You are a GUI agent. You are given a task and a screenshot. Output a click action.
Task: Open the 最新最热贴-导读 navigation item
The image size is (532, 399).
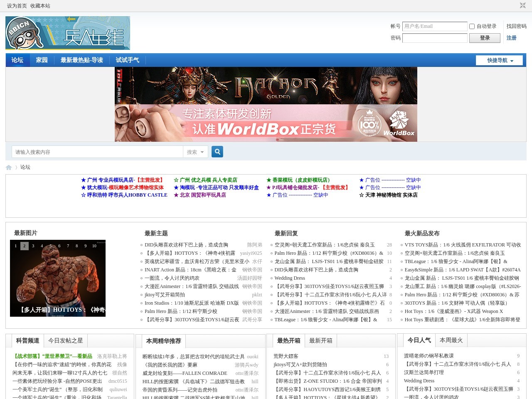[x=82, y=60]
